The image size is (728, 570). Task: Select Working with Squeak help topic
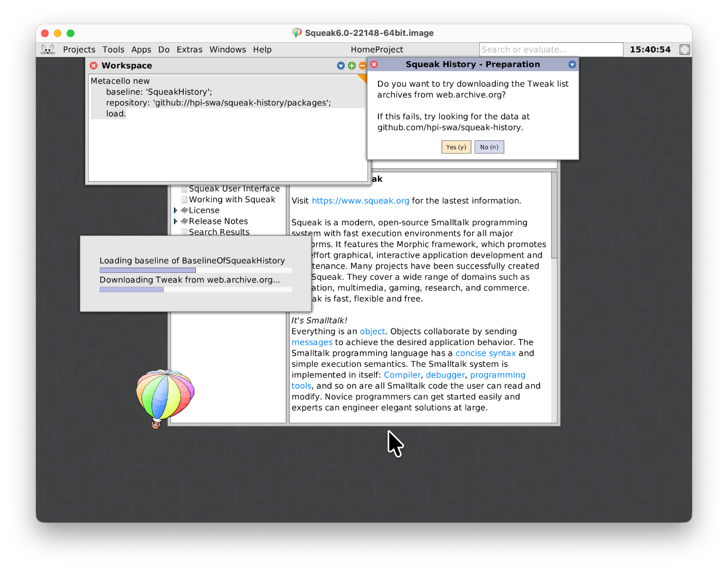232,199
